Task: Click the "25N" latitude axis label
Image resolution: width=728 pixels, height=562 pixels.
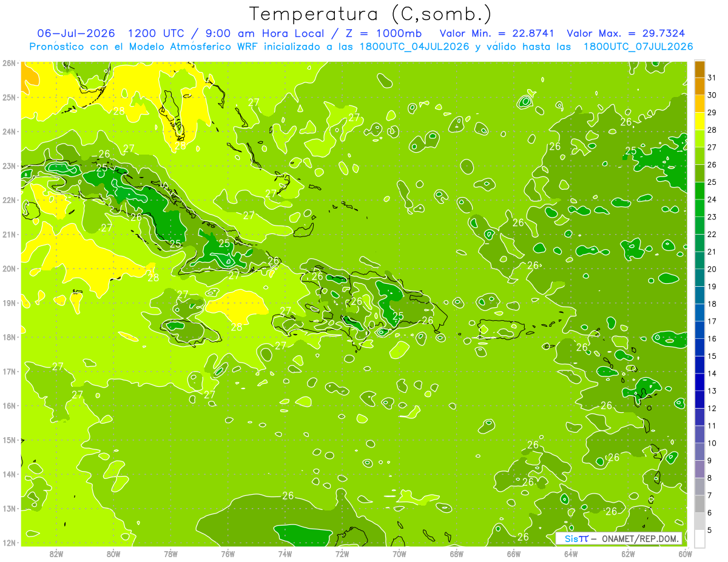Action: tap(9, 97)
